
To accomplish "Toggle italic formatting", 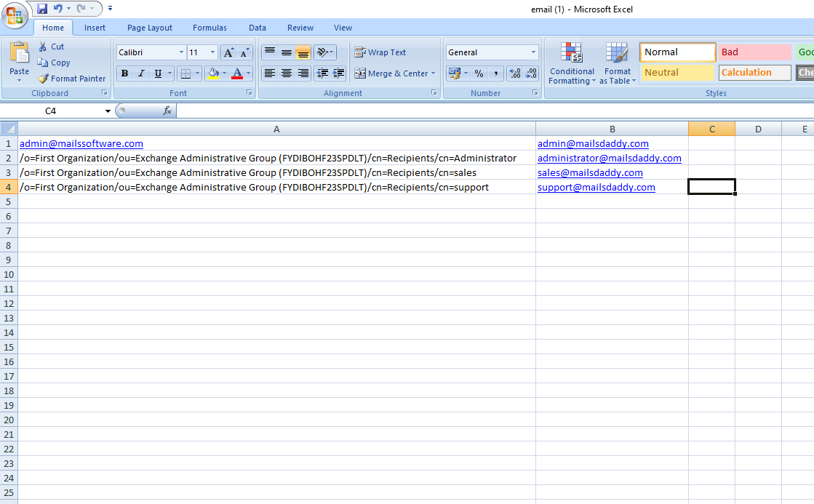I will [140, 73].
